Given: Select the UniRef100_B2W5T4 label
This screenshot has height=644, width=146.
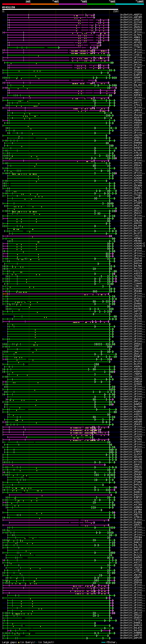Looking at the screenshot, I should point(131,75).
